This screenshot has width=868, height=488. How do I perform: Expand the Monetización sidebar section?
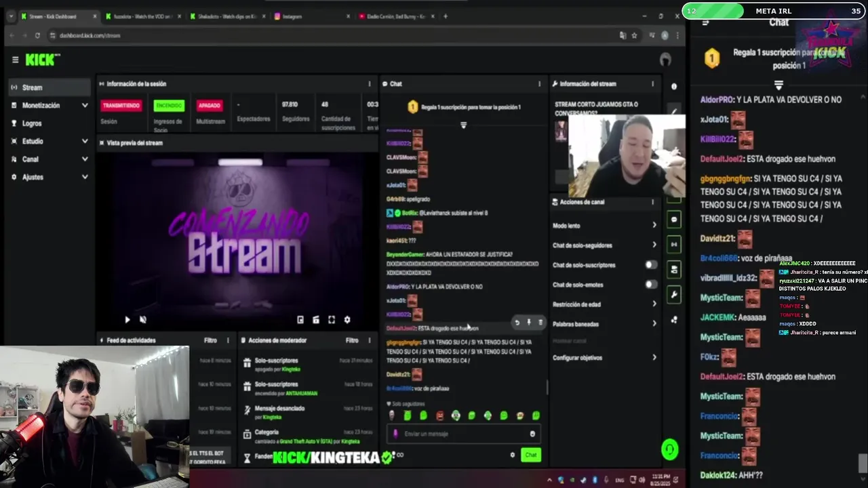pos(50,105)
